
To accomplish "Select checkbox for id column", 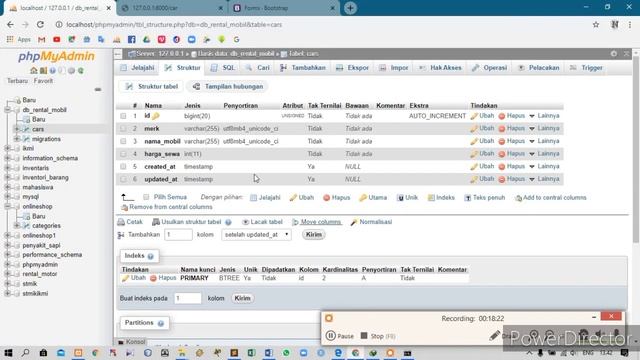I will pos(123,116).
